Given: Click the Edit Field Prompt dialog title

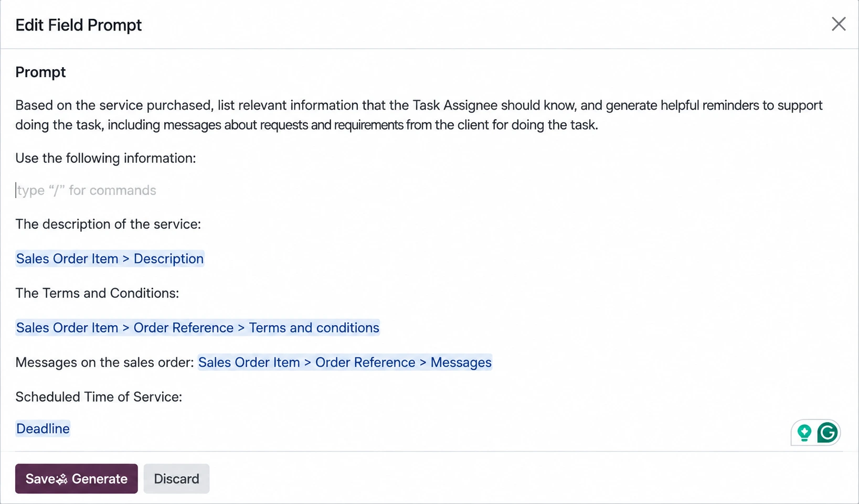Looking at the screenshot, I should 79,25.
